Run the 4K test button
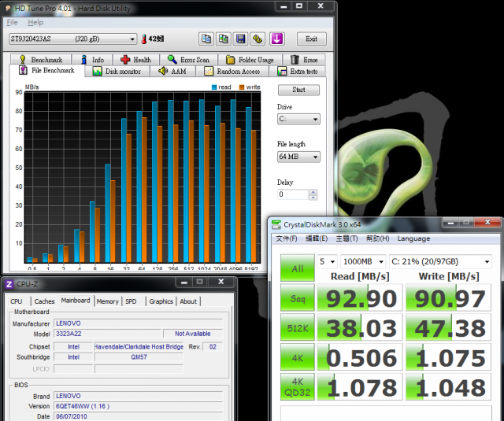Screen dimensions: 504x421 298,357
